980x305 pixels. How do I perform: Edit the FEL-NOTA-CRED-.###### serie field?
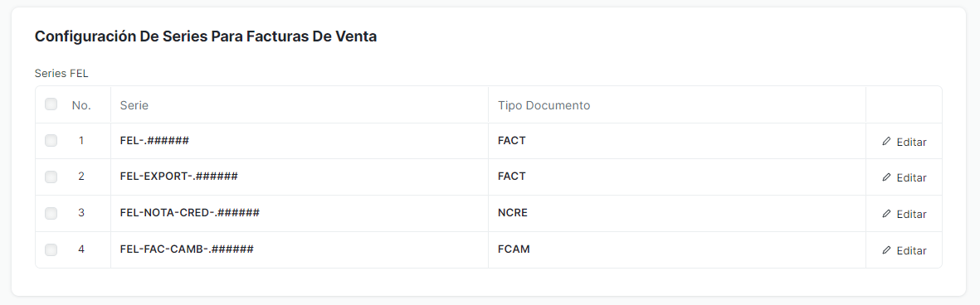click(300, 213)
